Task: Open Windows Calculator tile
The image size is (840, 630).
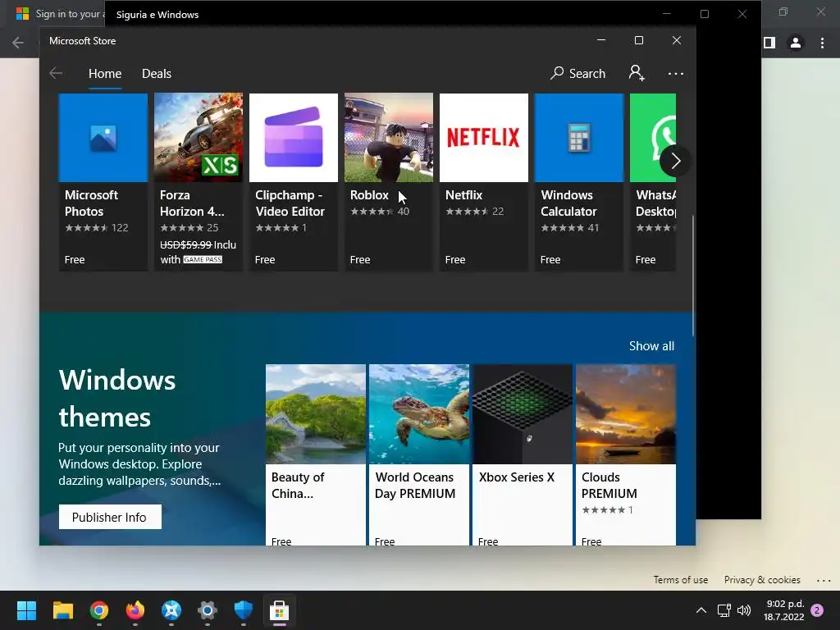Action: click(579, 181)
